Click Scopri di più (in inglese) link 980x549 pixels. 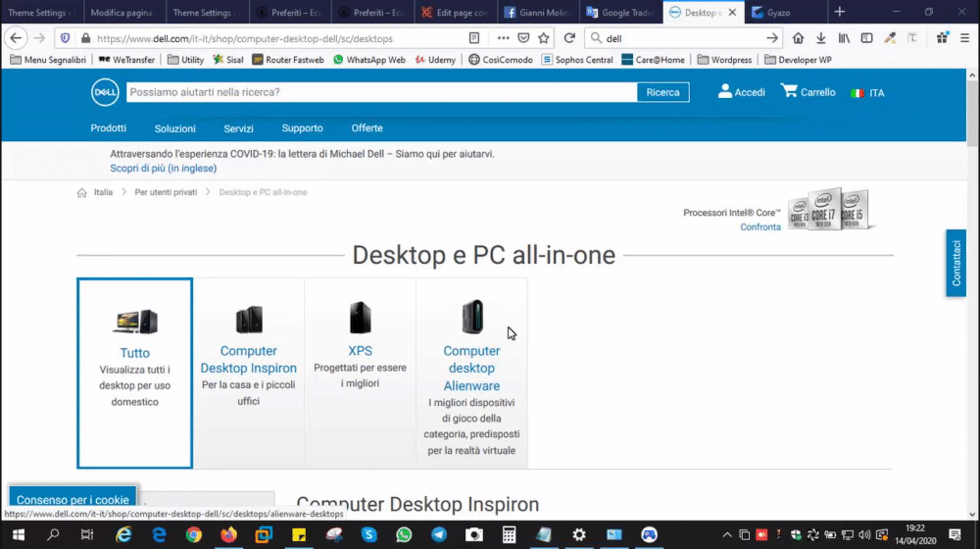(x=163, y=169)
